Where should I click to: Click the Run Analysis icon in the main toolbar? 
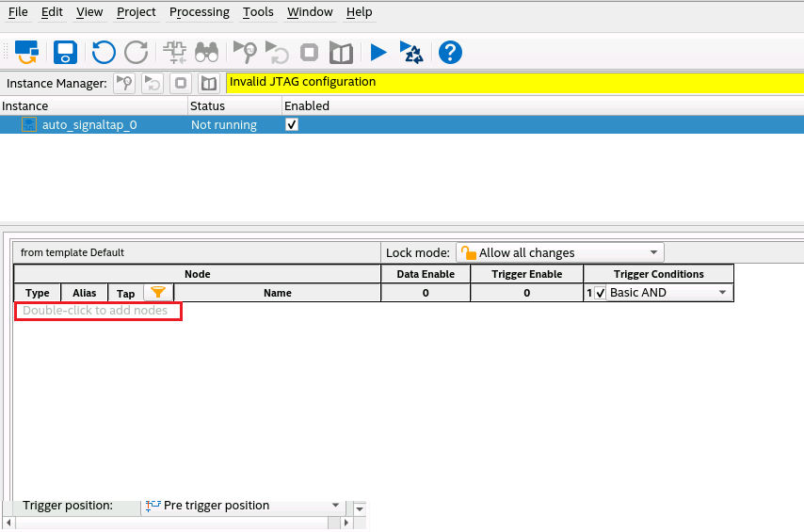point(246,52)
